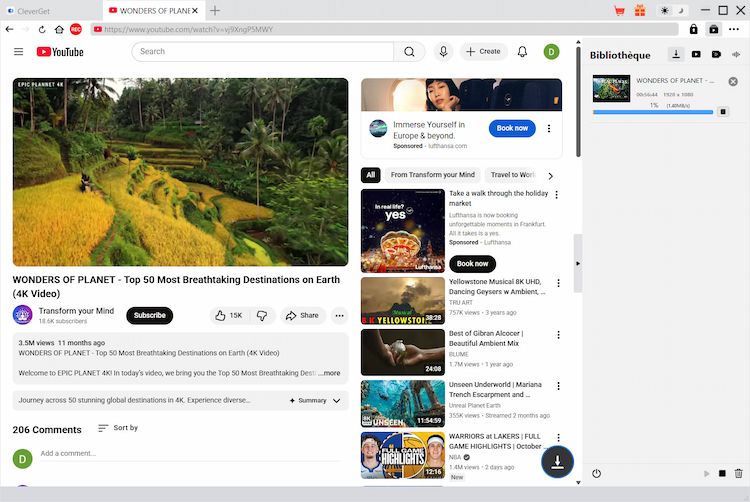Click the floating blue download button
The height and width of the screenshot is (502, 750).
tap(558, 461)
